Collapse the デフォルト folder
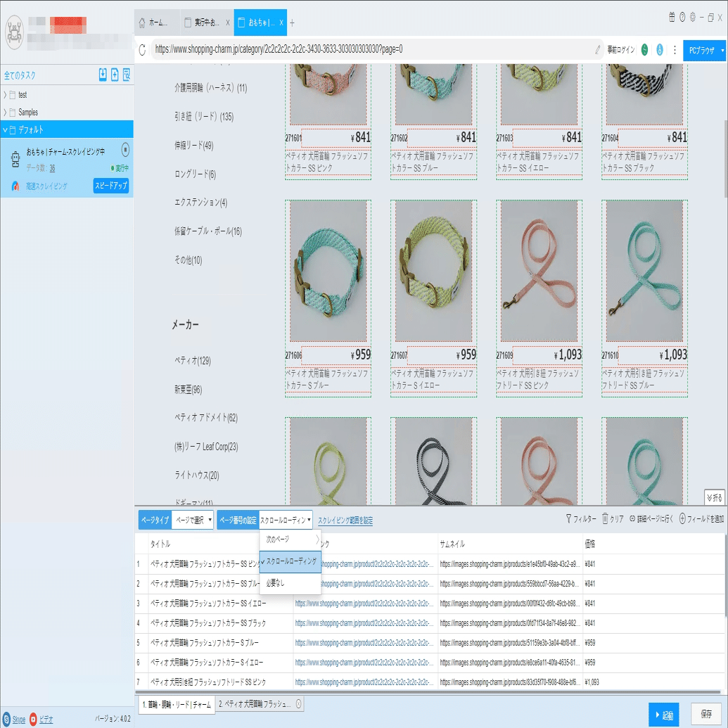Screen dimensions: 728x728 coord(5,129)
